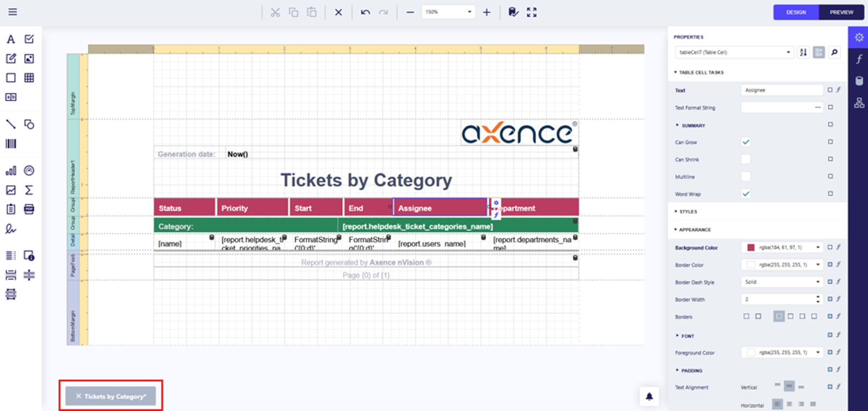The image size is (868, 411).
Task: Open the Field List database icon
Action: pyautogui.click(x=859, y=81)
